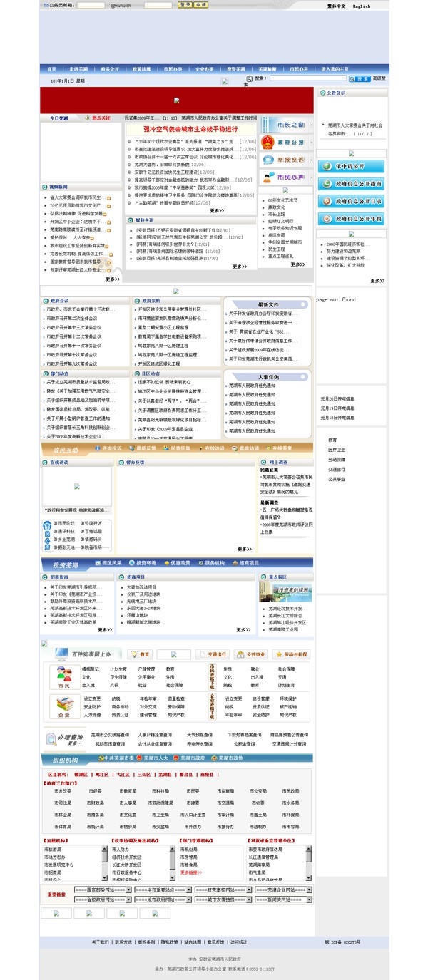
Task: Click the 登录 mailbox login button
Action: pyautogui.click(x=184, y=5)
